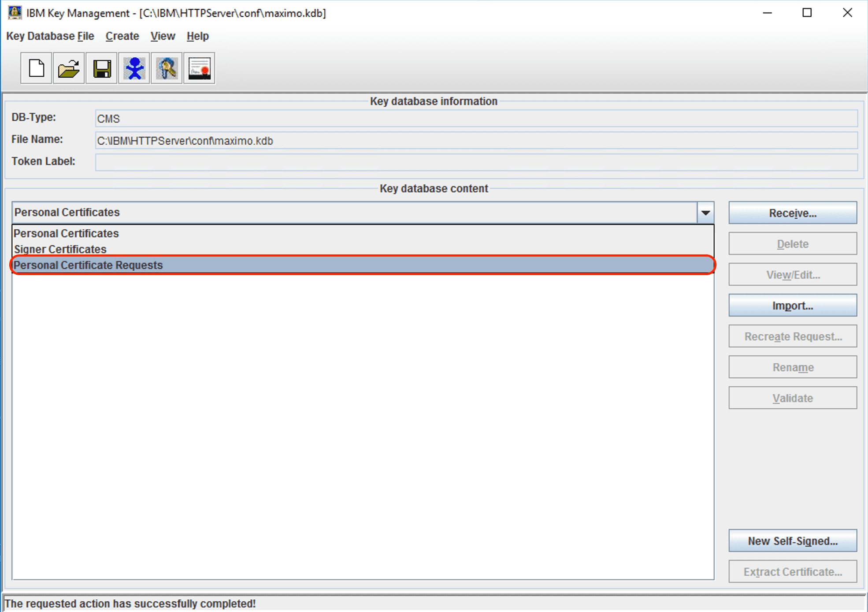Viewport: 868px width, 612px height.
Task: Save key database with the floppy disk icon
Action: point(101,68)
